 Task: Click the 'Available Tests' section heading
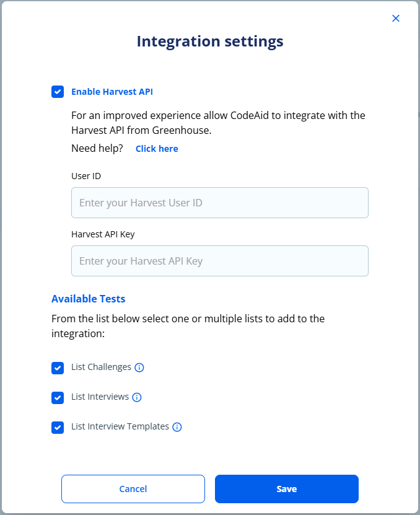[x=89, y=299]
